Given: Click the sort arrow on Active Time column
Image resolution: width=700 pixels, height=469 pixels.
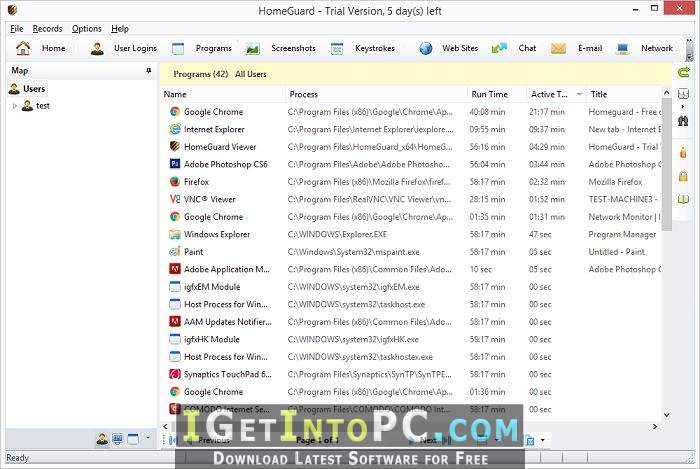Looking at the screenshot, I should click(x=579, y=94).
